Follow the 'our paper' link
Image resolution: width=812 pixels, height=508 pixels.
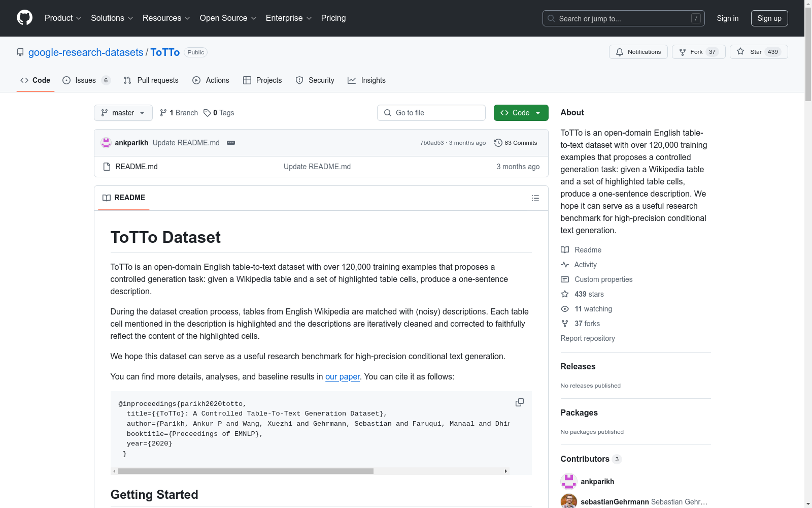tap(343, 376)
